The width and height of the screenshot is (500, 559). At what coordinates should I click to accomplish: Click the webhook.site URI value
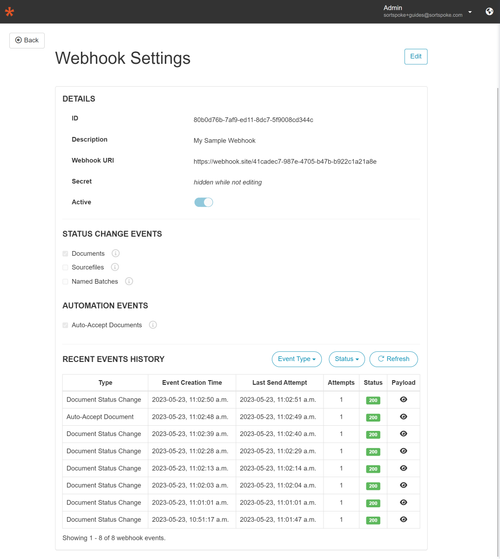(285, 161)
